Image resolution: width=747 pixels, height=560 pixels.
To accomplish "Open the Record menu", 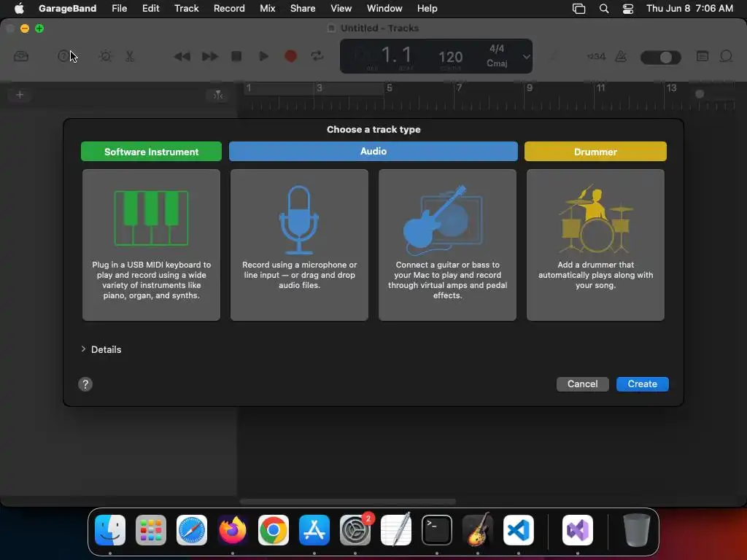I will pyautogui.click(x=229, y=8).
